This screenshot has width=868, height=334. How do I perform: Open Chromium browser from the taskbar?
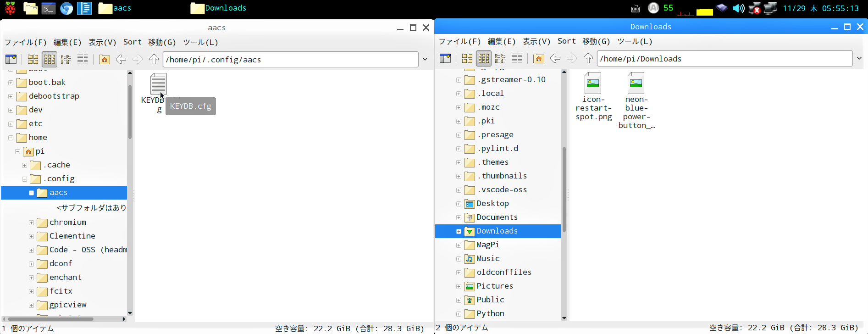(66, 8)
